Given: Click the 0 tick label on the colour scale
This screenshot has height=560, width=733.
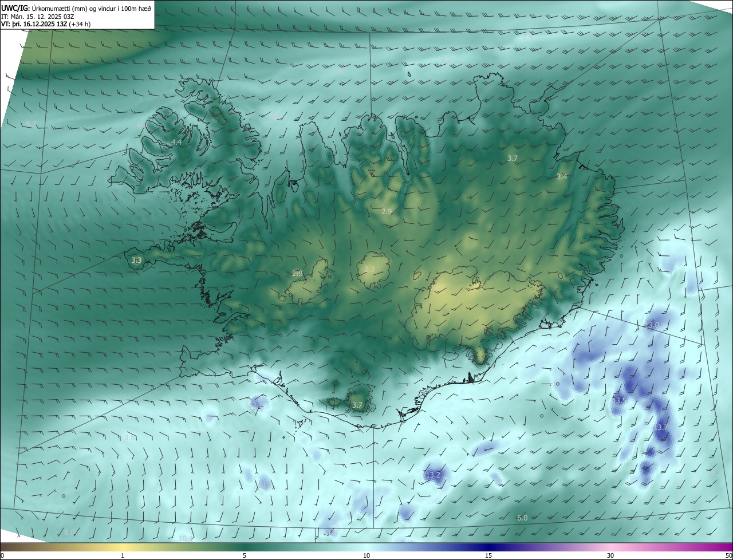Looking at the screenshot, I should pyautogui.click(x=2, y=555).
